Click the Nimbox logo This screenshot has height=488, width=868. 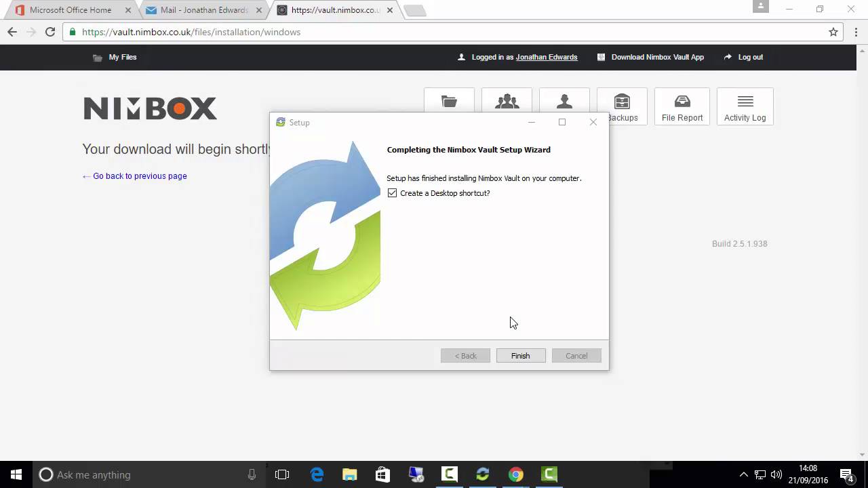coord(150,108)
